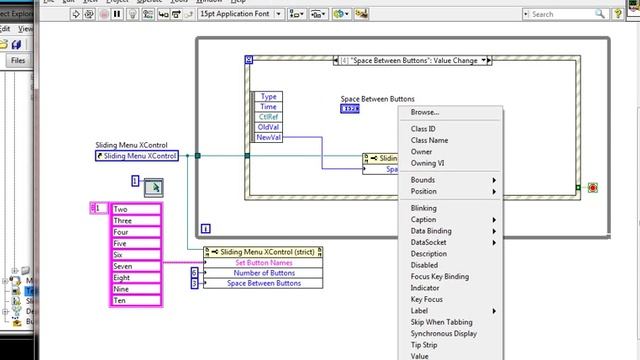
Task: Click the while loop iteration terminal
Action: pos(206,229)
